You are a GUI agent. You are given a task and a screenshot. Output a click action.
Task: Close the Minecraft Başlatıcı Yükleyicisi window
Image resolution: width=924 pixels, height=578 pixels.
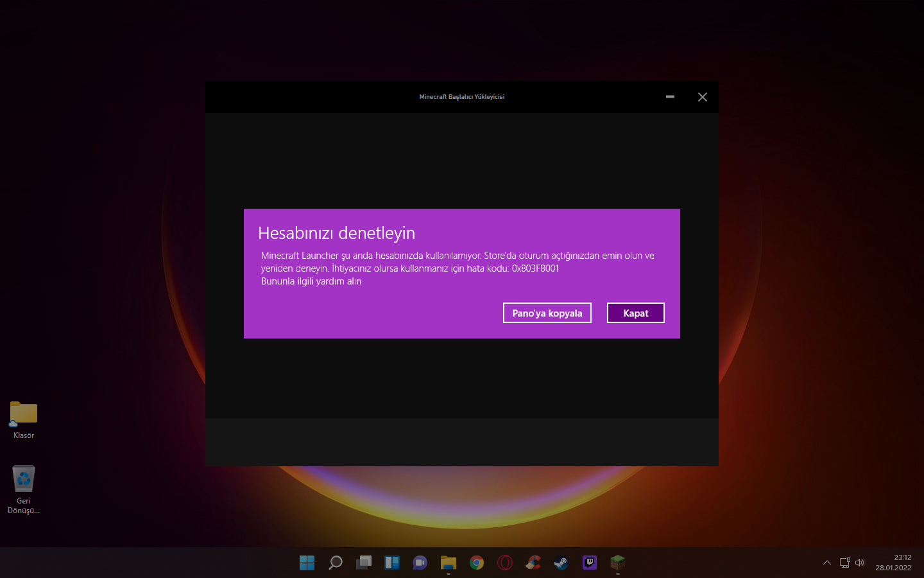(703, 97)
